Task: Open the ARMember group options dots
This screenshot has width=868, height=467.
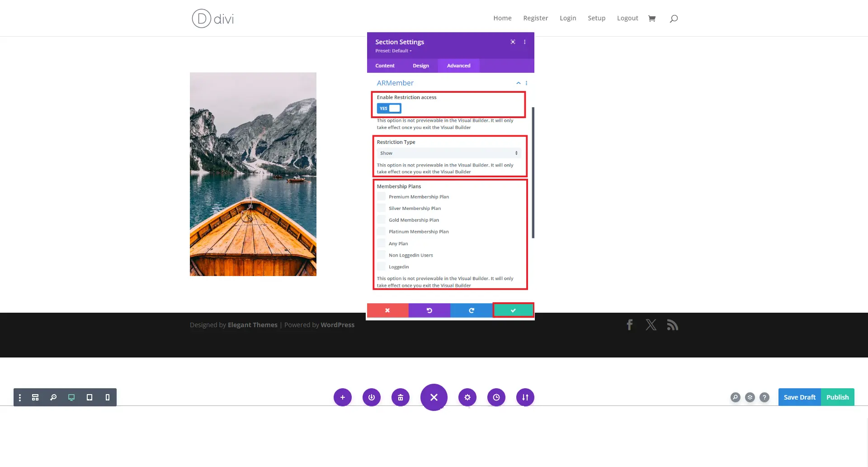Action: point(526,83)
